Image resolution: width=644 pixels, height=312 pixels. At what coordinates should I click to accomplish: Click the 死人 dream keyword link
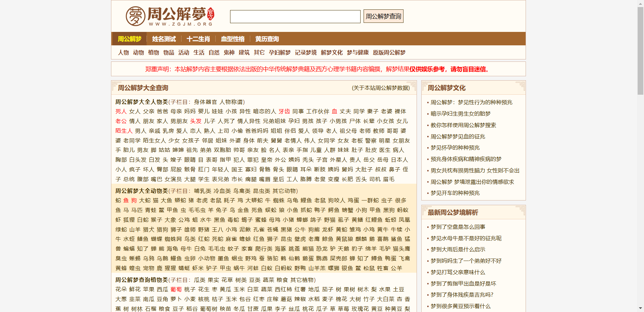(x=121, y=112)
